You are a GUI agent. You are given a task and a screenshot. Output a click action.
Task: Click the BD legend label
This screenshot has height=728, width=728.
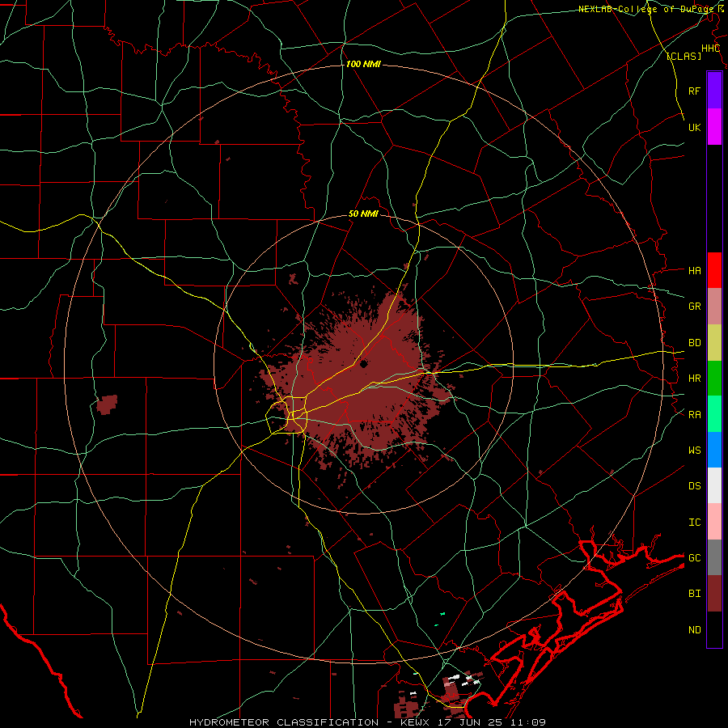coord(694,343)
